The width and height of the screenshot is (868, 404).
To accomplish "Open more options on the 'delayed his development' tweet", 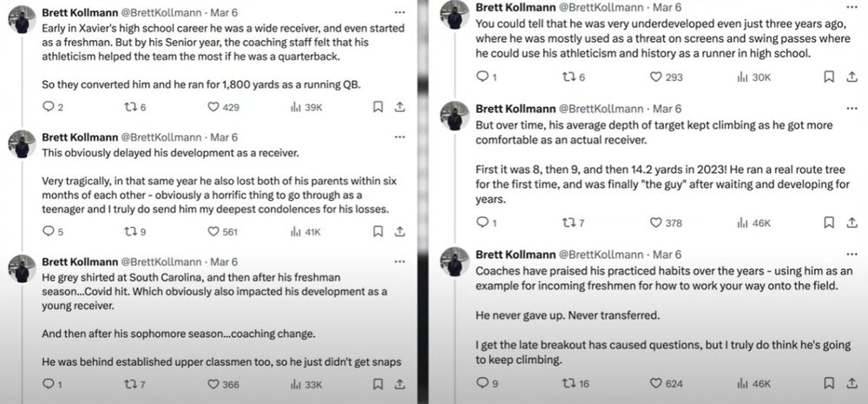I will pyautogui.click(x=398, y=137).
